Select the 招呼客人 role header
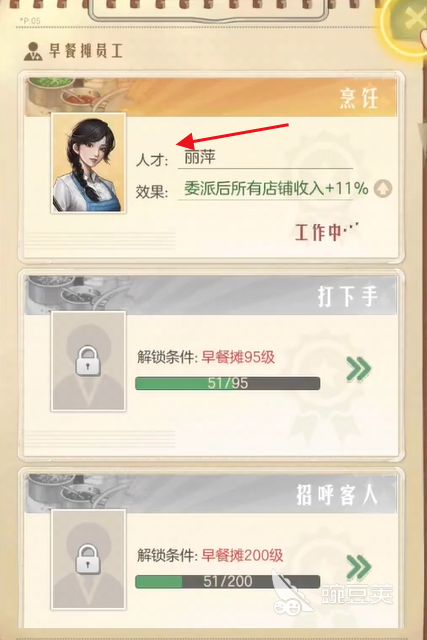 [211, 494]
